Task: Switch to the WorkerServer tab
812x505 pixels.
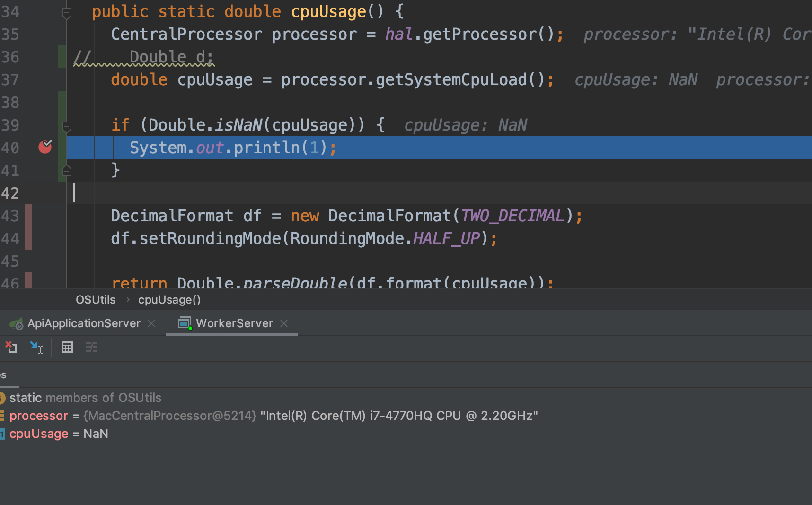Action: [234, 323]
